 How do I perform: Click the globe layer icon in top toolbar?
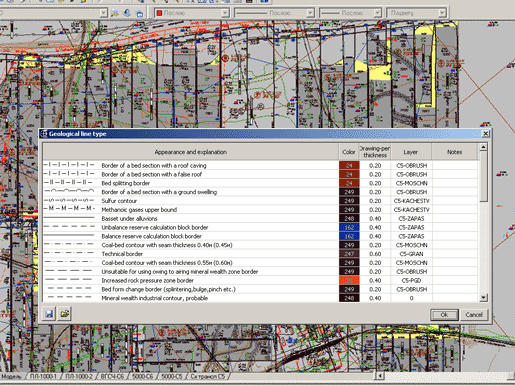pos(127,13)
